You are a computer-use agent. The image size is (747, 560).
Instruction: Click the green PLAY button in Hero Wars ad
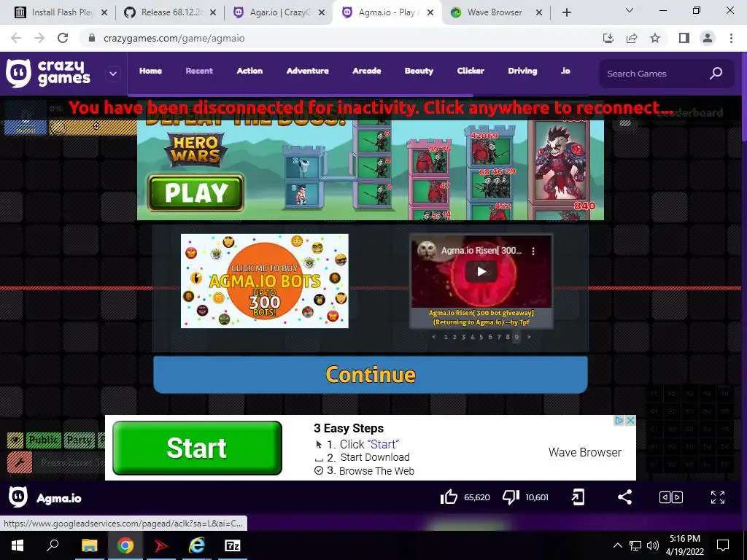coord(196,192)
